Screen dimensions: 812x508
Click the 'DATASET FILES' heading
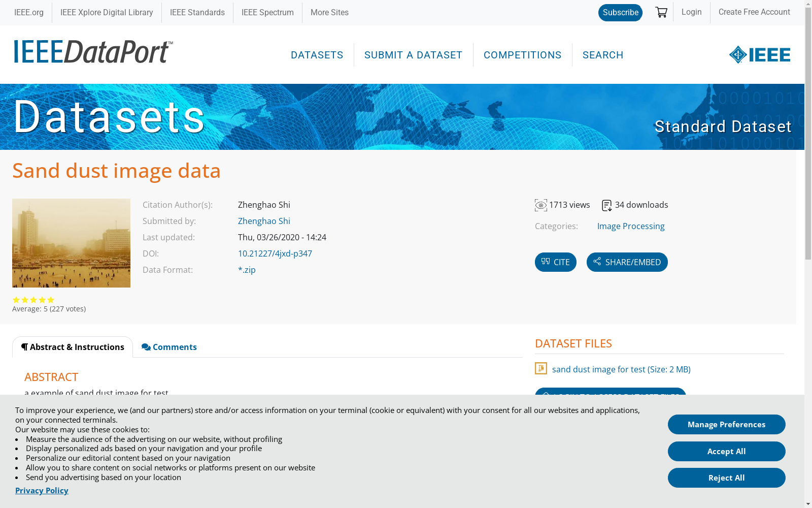573,343
